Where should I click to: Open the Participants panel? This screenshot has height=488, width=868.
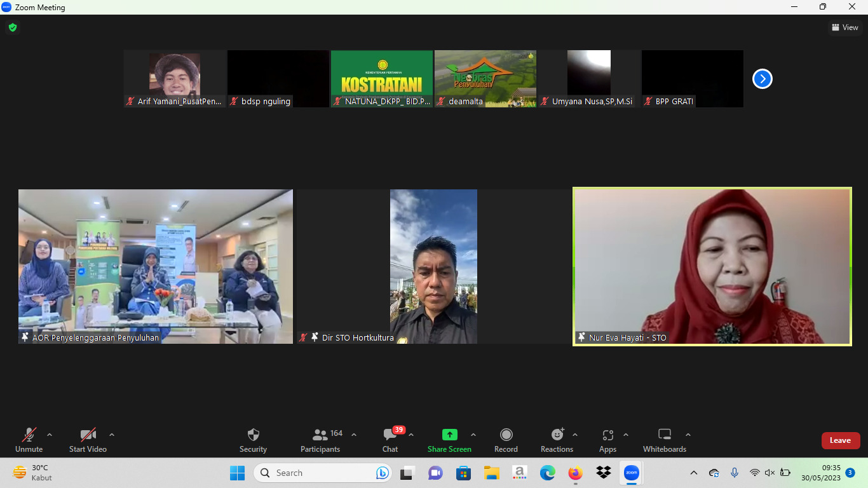click(320, 440)
